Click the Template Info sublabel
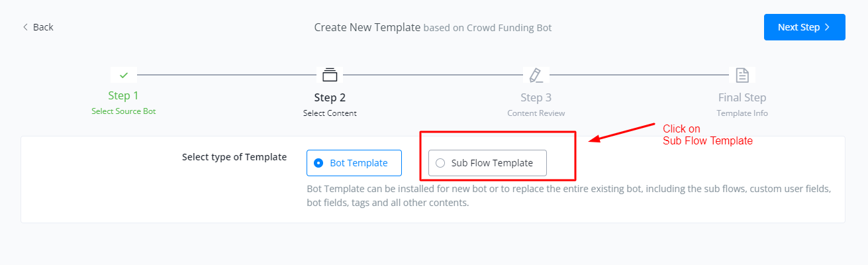 (742, 113)
